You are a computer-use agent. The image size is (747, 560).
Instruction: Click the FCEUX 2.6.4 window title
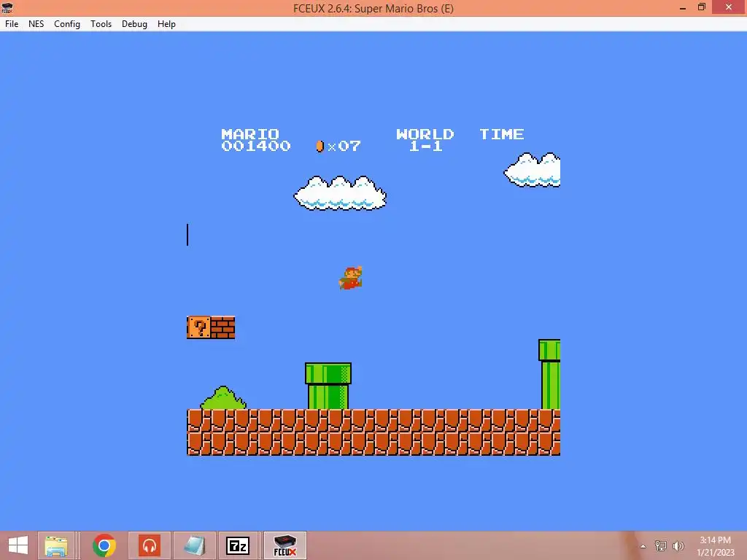373,8
